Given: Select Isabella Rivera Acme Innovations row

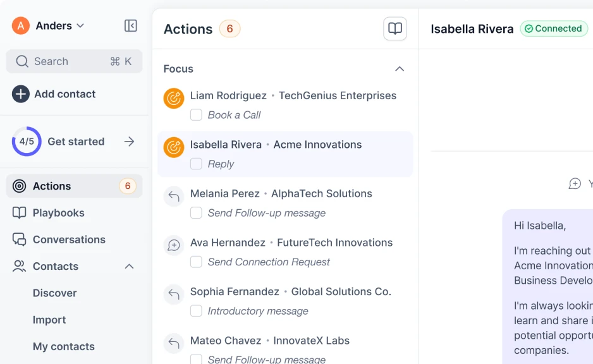Looking at the screenshot, I should point(285,154).
